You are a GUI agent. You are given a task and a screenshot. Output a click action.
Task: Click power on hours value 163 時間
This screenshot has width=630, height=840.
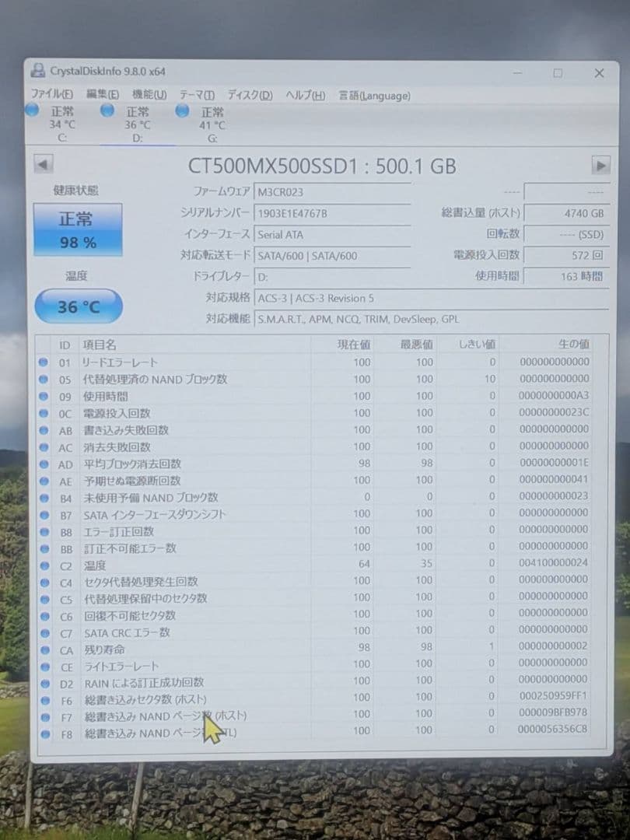click(x=566, y=276)
